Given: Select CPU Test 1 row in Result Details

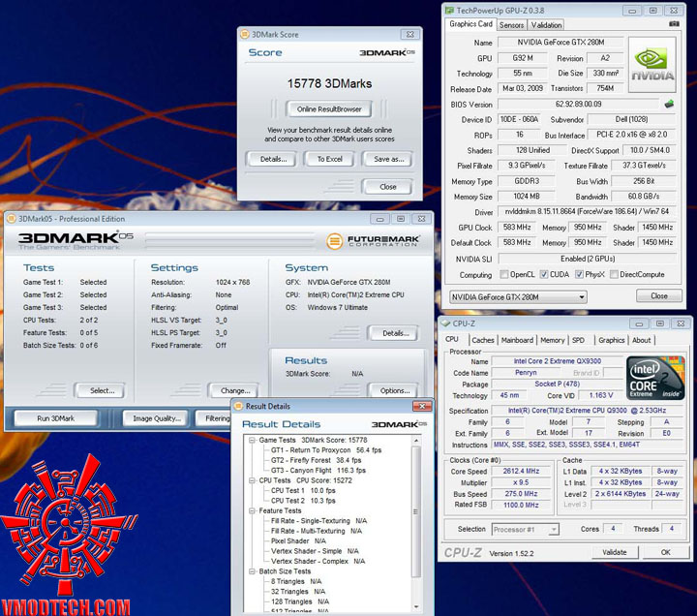Looking at the screenshot, I should coord(303,491).
